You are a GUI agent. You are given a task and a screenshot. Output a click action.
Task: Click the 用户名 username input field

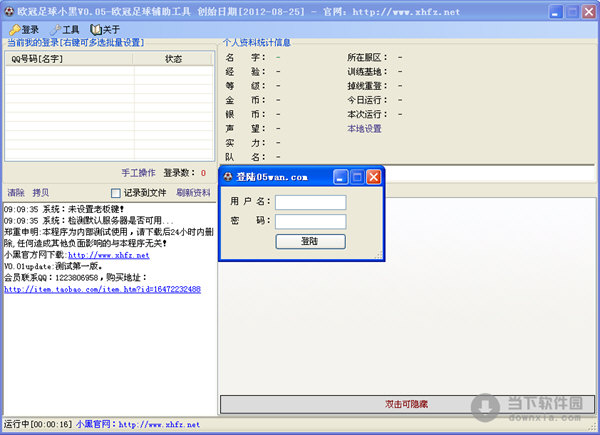(310, 202)
